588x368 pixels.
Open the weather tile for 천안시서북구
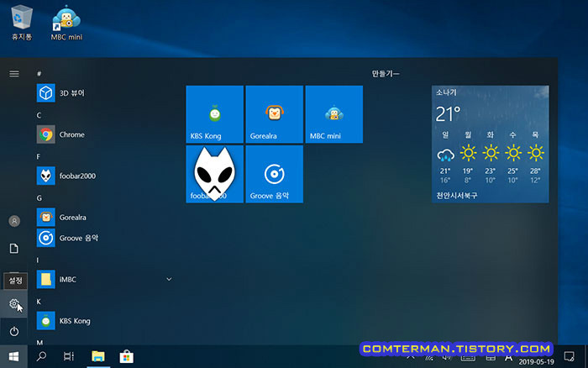tap(490, 144)
